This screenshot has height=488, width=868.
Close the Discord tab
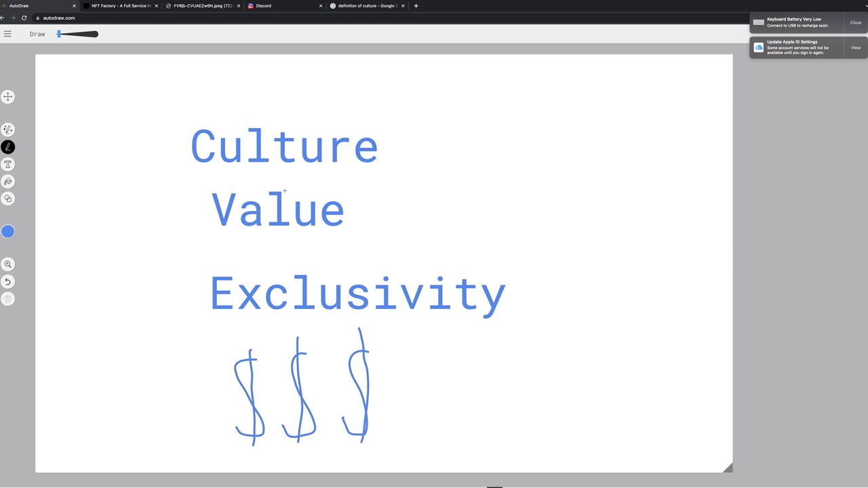(x=321, y=6)
